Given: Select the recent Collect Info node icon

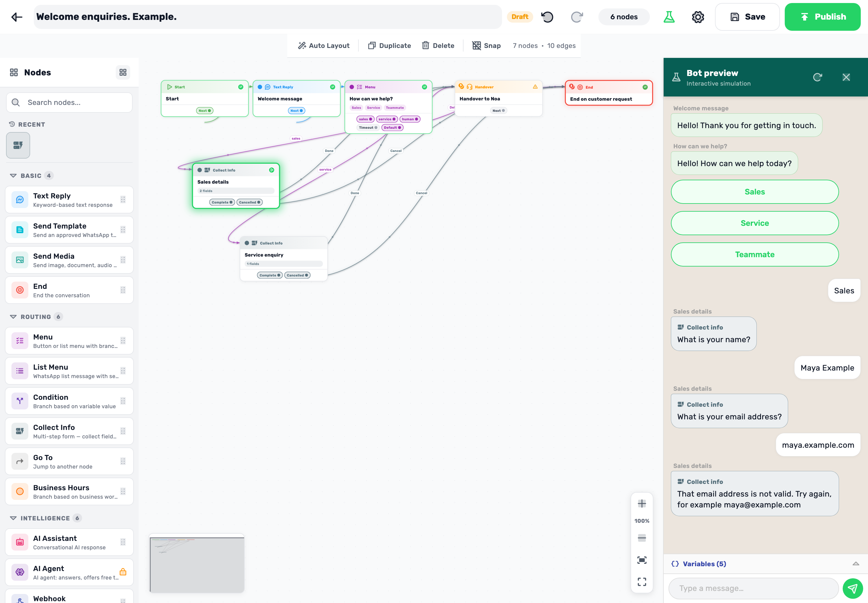Looking at the screenshot, I should (x=18, y=145).
